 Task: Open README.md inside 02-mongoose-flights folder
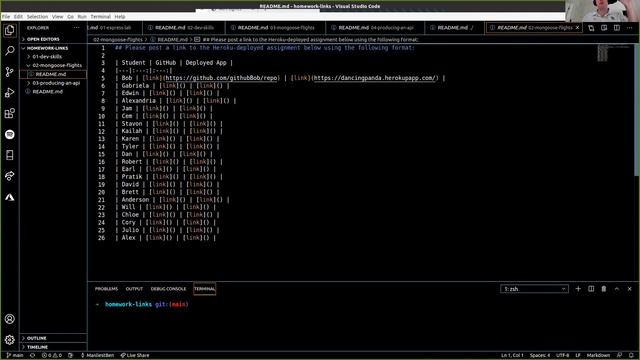[51, 74]
